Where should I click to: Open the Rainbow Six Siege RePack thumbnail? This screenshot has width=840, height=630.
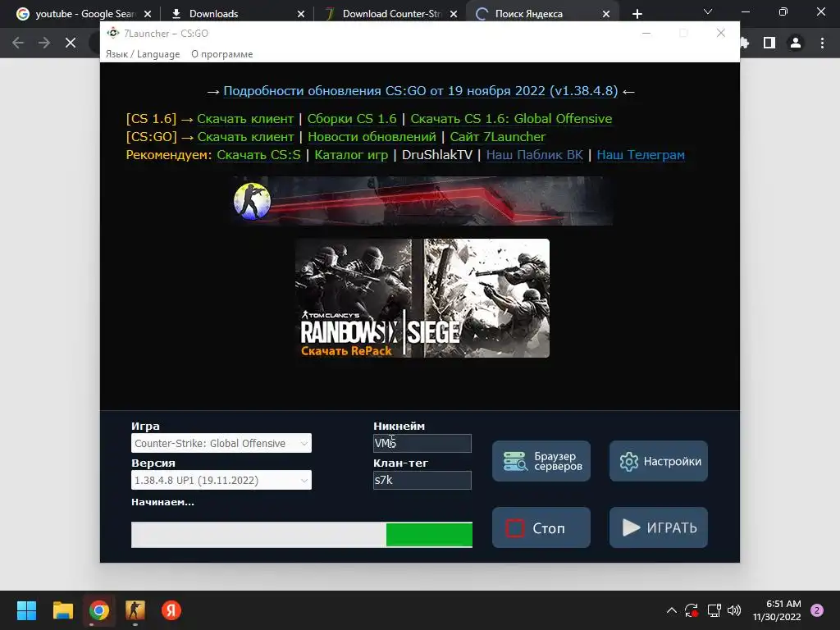pos(422,298)
